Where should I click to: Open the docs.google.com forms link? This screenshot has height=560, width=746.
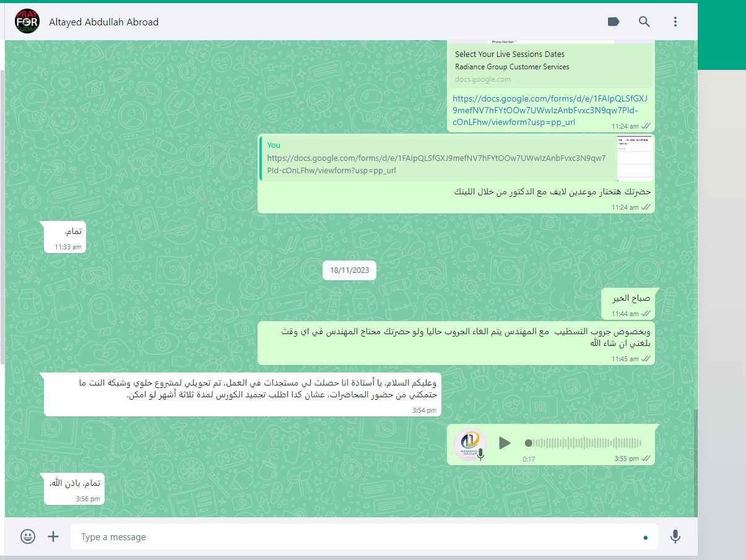(550, 110)
